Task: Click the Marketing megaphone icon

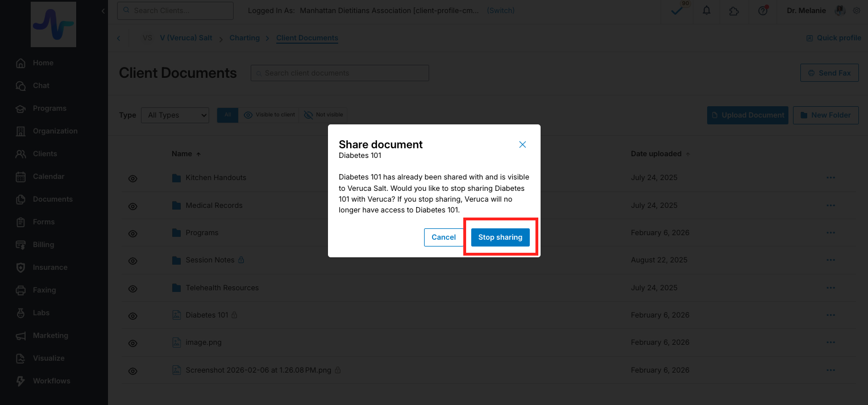Action: 21,336
